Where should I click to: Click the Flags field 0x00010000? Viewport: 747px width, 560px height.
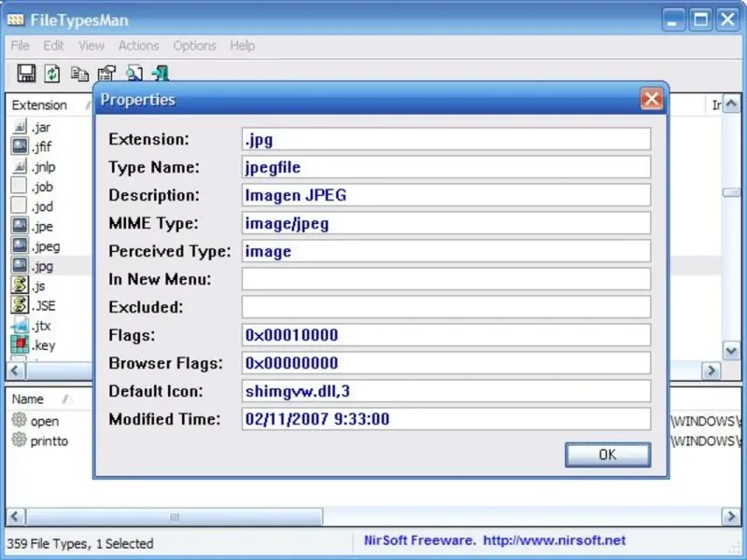[x=446, y=335]
